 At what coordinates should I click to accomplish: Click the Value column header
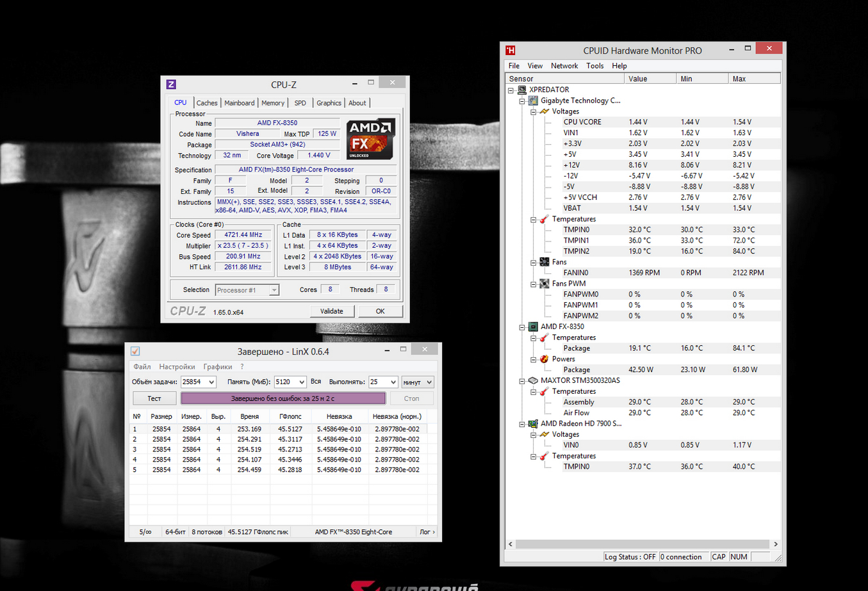[650, 79]
